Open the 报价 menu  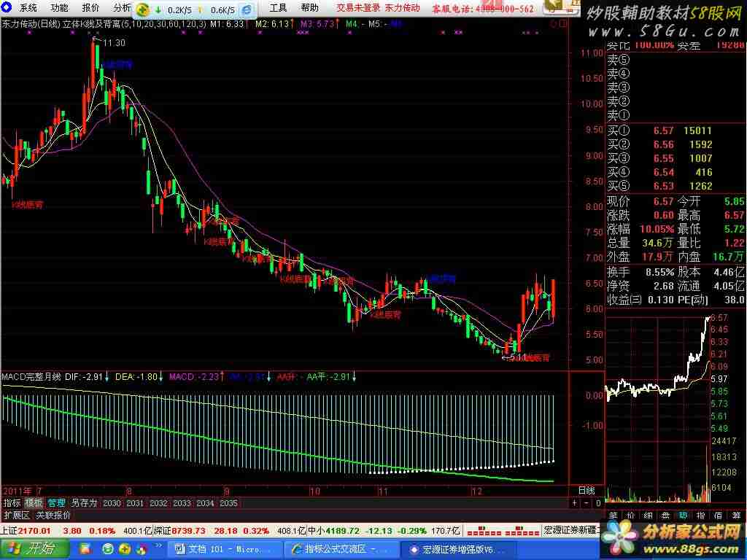click(90, 7)
